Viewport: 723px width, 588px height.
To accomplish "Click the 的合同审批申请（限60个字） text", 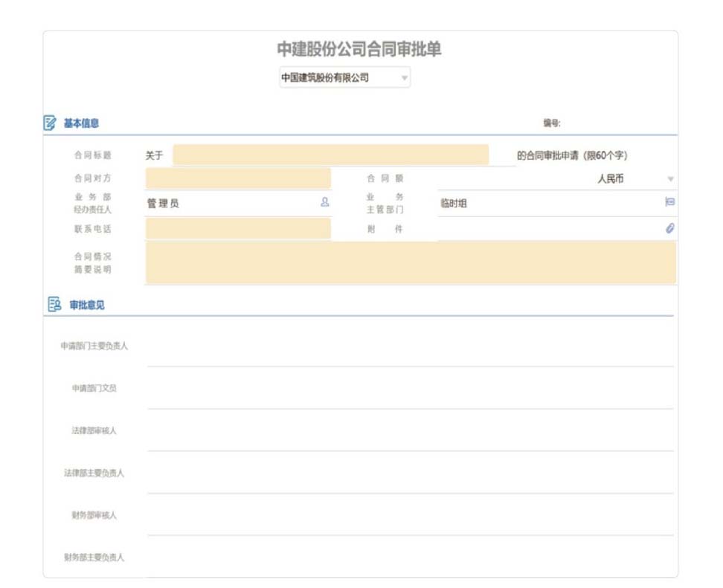I will pos(572,155).
